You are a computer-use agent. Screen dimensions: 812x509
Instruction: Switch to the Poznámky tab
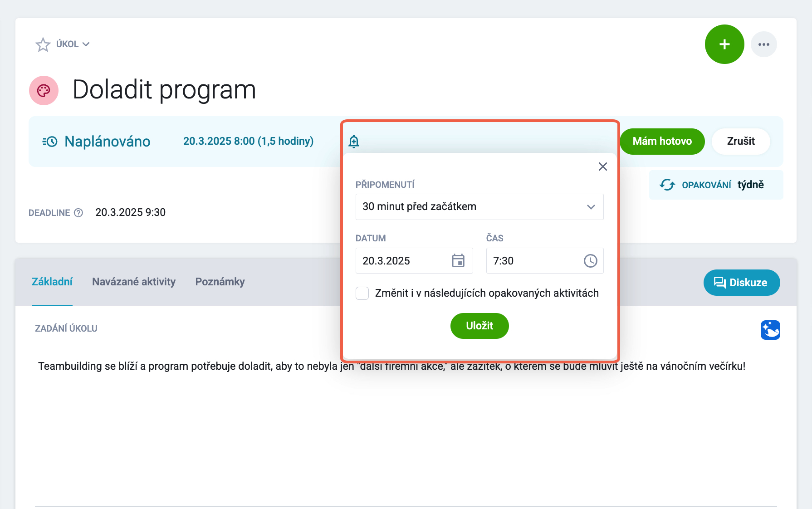pyautogui.click(x=220, y=282)
